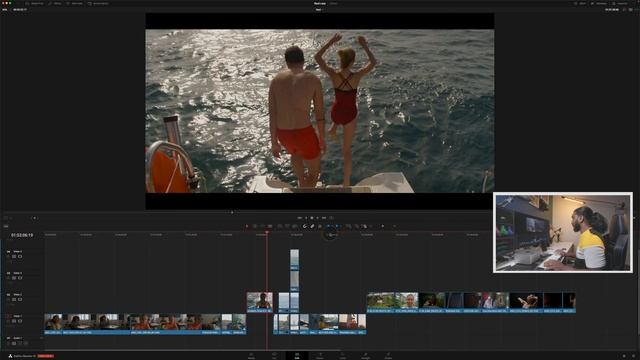Click the Insert Clip toolbar icon
Screen dimensions: 640x360
(x=280, y=226)
